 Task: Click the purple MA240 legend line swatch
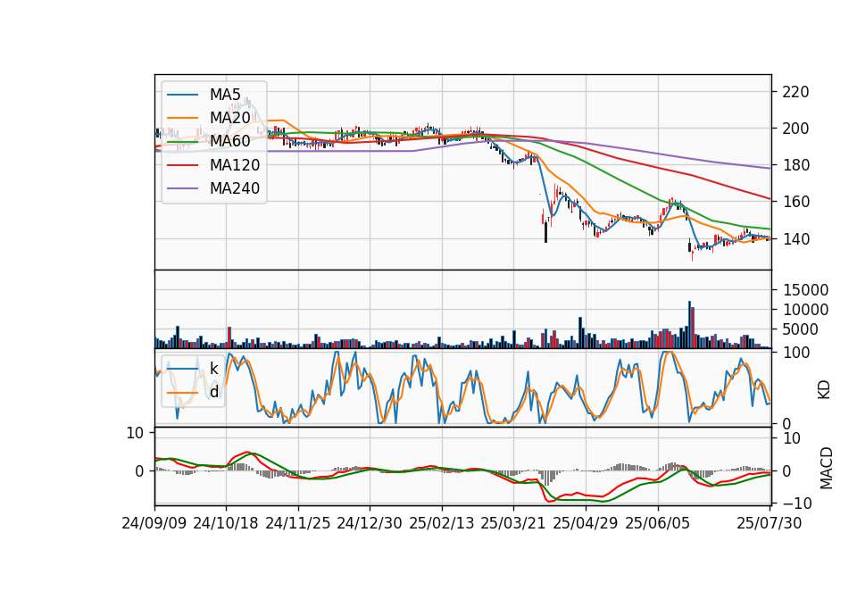point(182,188)
